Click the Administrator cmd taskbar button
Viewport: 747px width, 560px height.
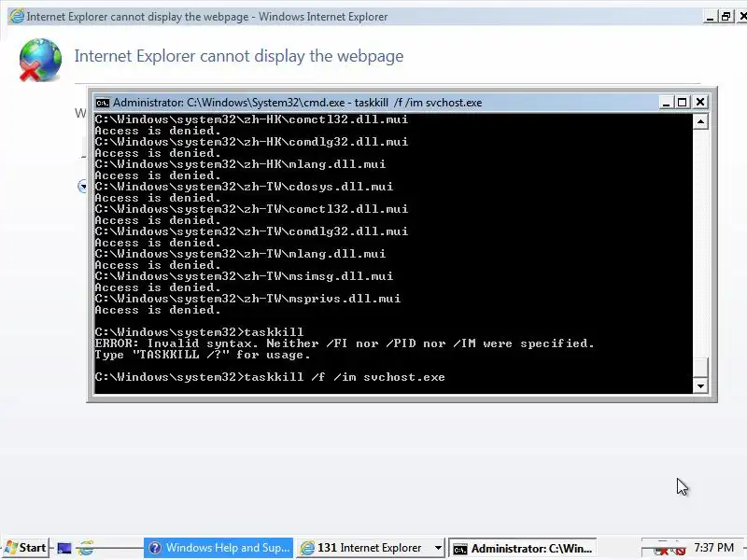coord(523,548)
